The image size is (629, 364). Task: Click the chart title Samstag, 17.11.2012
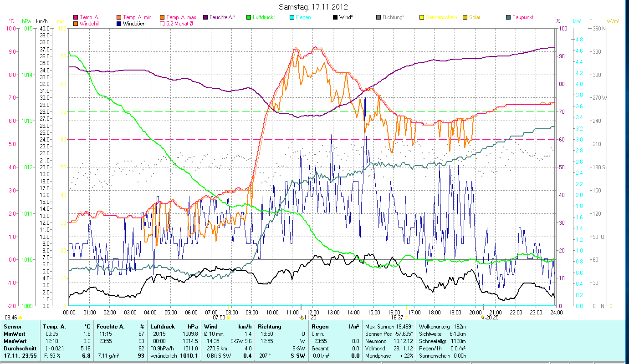coord(314,7)
